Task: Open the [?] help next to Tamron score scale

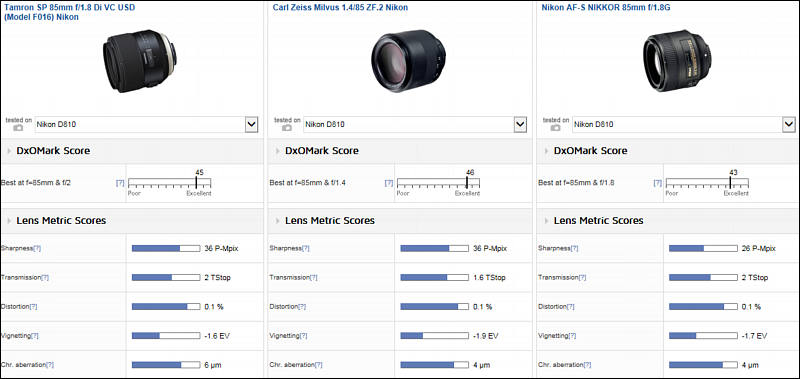Action: click(x=120, y=183)
